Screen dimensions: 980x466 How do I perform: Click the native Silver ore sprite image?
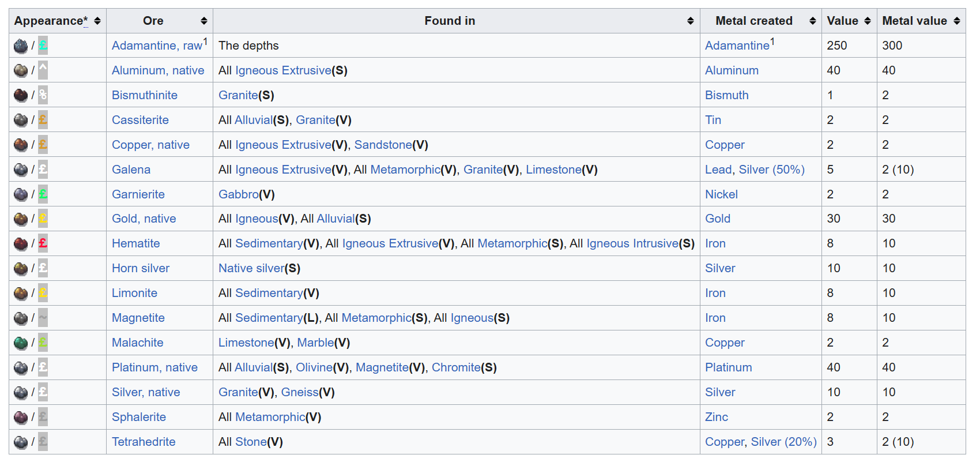21,392
